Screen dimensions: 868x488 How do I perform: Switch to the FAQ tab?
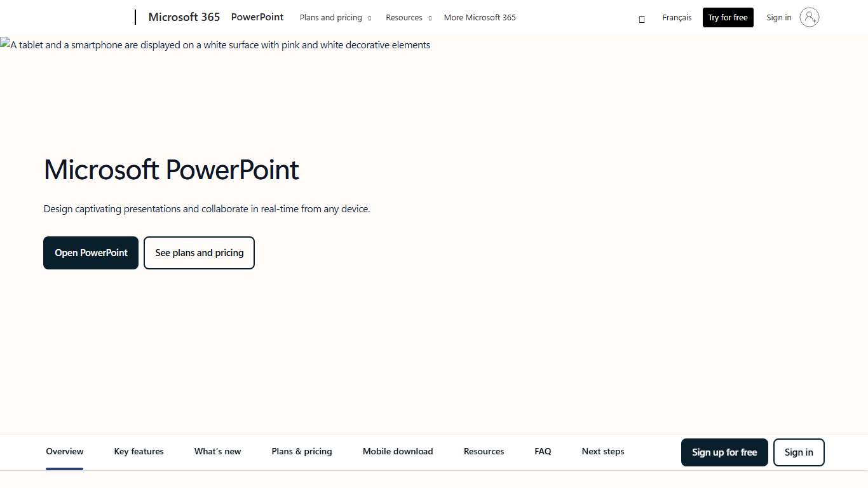coord(543,451)
